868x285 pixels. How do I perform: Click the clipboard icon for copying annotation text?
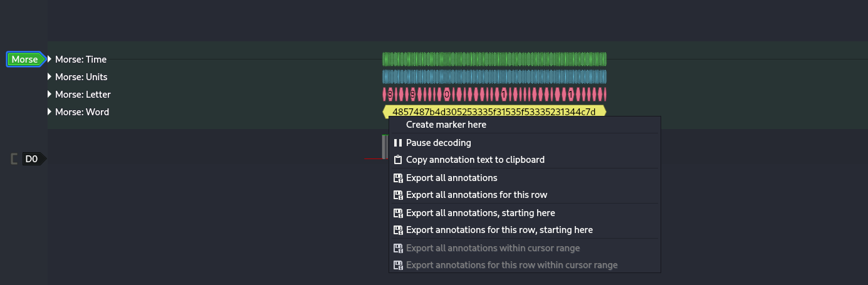397,160
